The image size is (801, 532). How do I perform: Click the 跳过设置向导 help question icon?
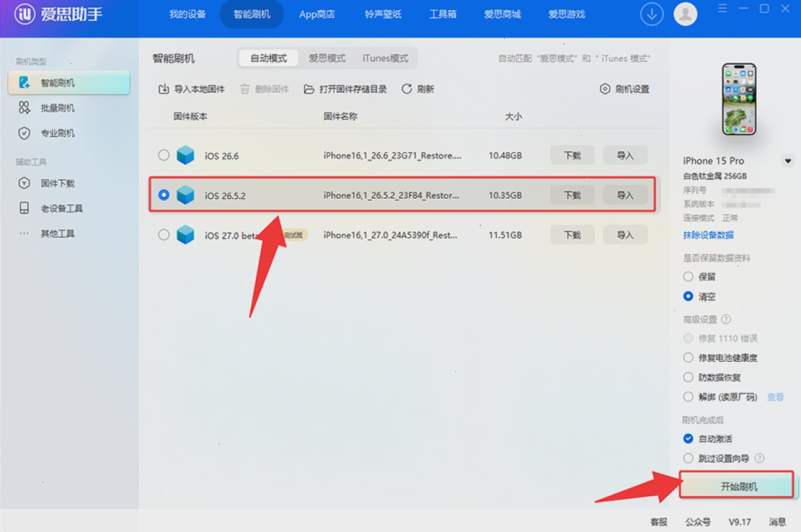click(x=759, y=459)
